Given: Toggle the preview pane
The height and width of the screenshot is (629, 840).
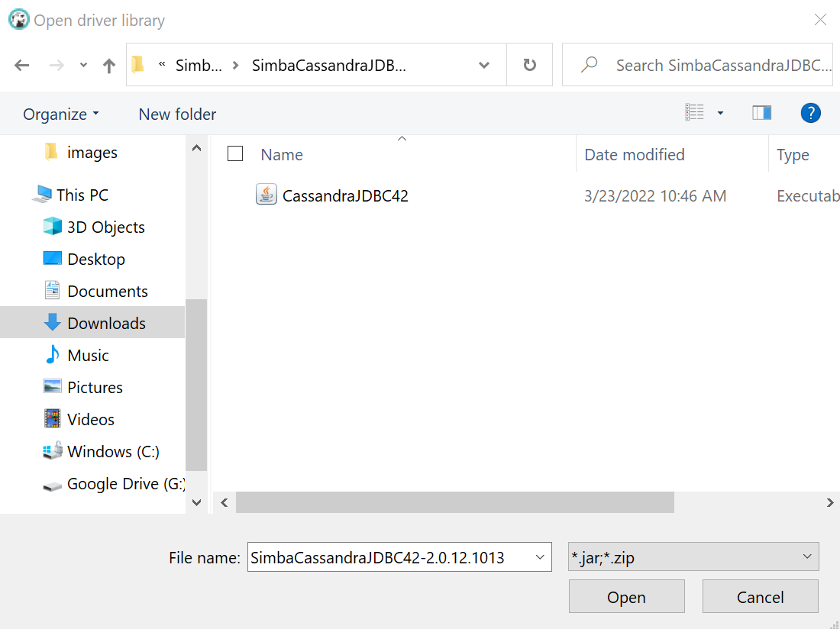Looking at the screenshot, I should coord(761,112).
